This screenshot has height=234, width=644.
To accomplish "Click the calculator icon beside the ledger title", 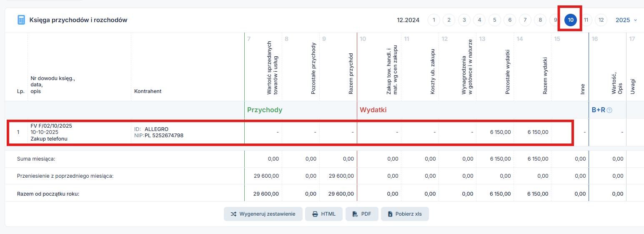I will pyautogui.click(x=21, y=20).
